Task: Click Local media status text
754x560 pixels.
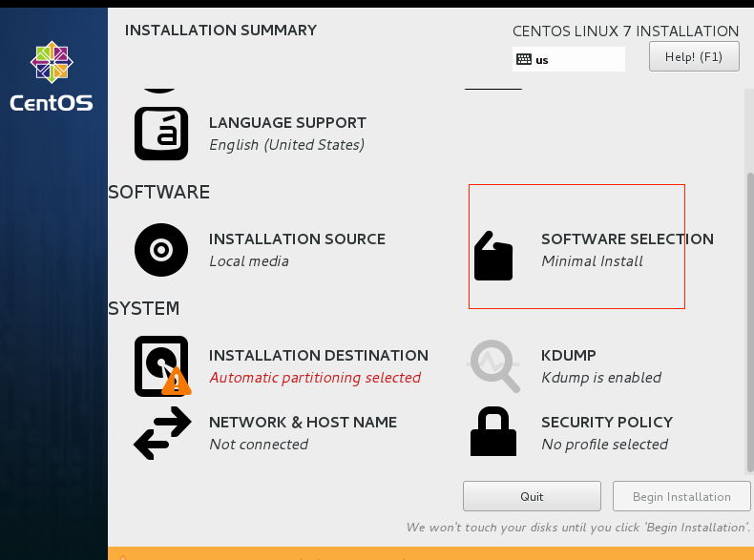Action: pyautogui.click(x=249, y=261)
